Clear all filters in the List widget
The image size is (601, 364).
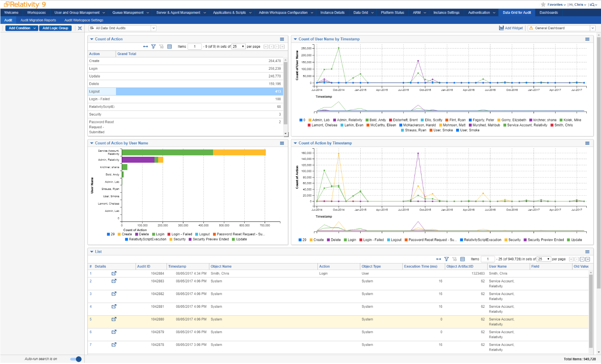click(x=455, y=259)
